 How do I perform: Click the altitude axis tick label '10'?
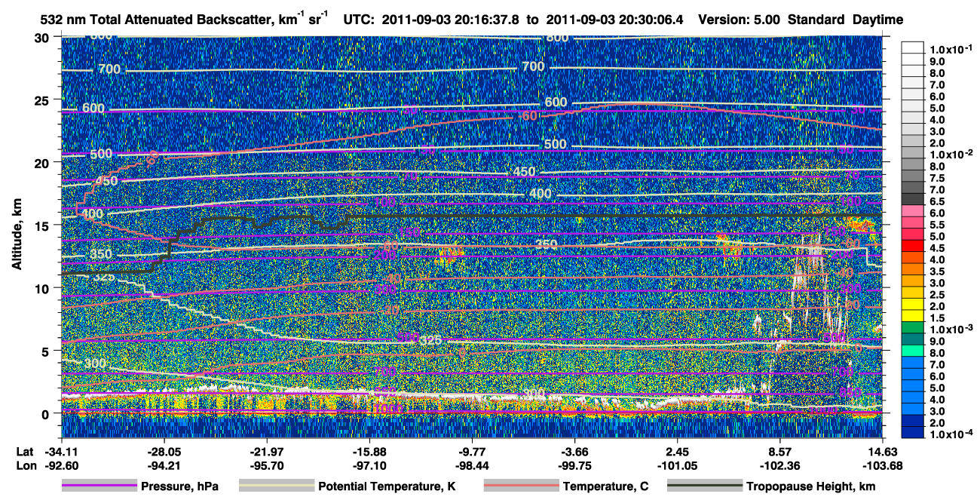(43, 288)
